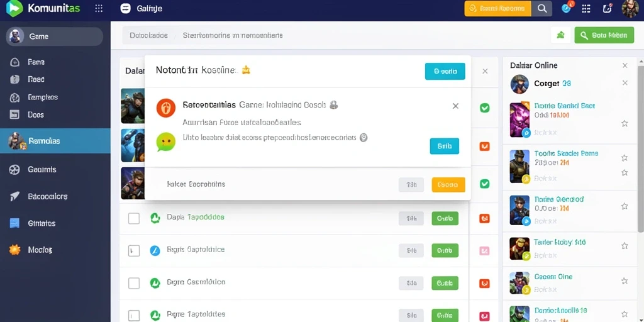Click the grey button in Bgre Gsamldtion row
This screenshot has width=644, height=322.
pyautogui.click(x=411, y=283)
